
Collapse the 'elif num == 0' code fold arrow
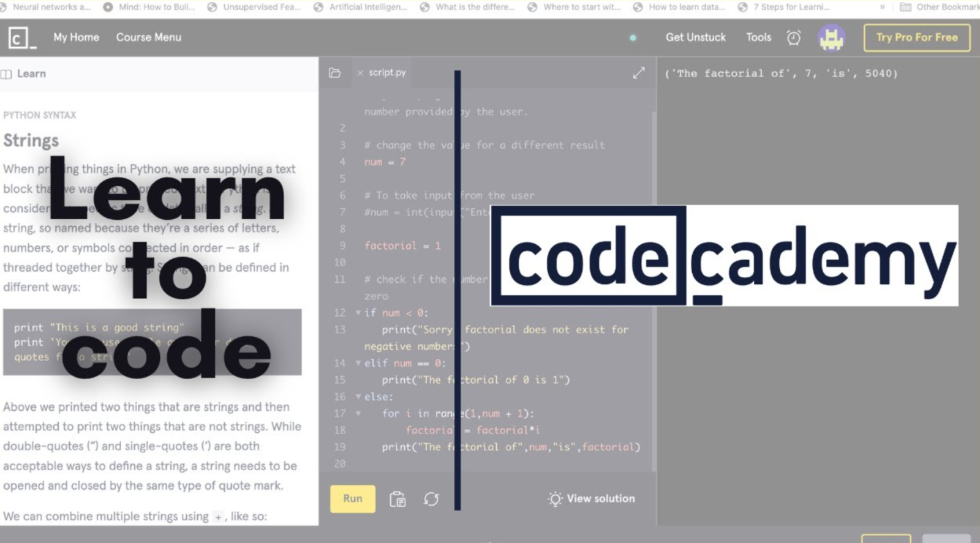(x=358, y=363)
